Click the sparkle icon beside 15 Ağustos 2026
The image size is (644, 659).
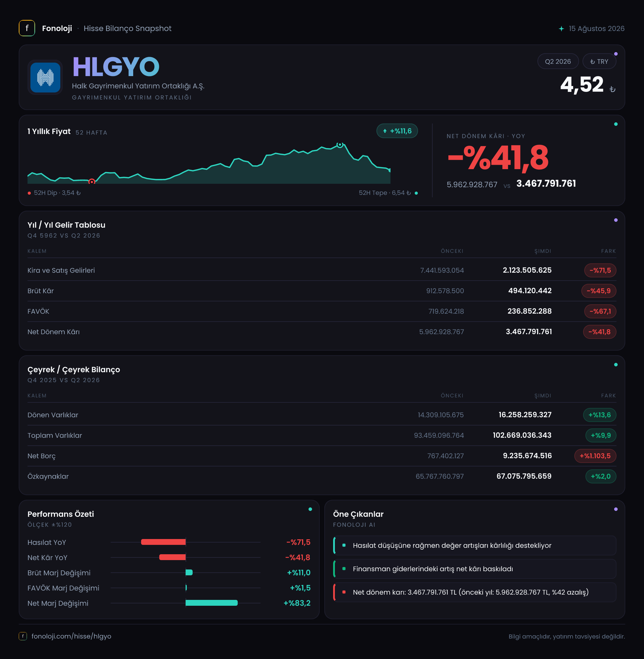[561, 29]
